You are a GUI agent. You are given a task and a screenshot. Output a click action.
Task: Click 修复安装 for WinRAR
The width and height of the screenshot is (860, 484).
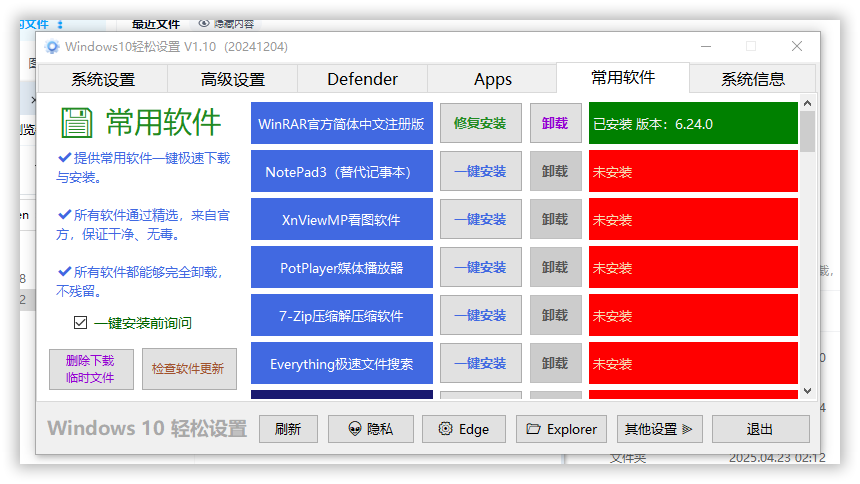coord(480,123)
